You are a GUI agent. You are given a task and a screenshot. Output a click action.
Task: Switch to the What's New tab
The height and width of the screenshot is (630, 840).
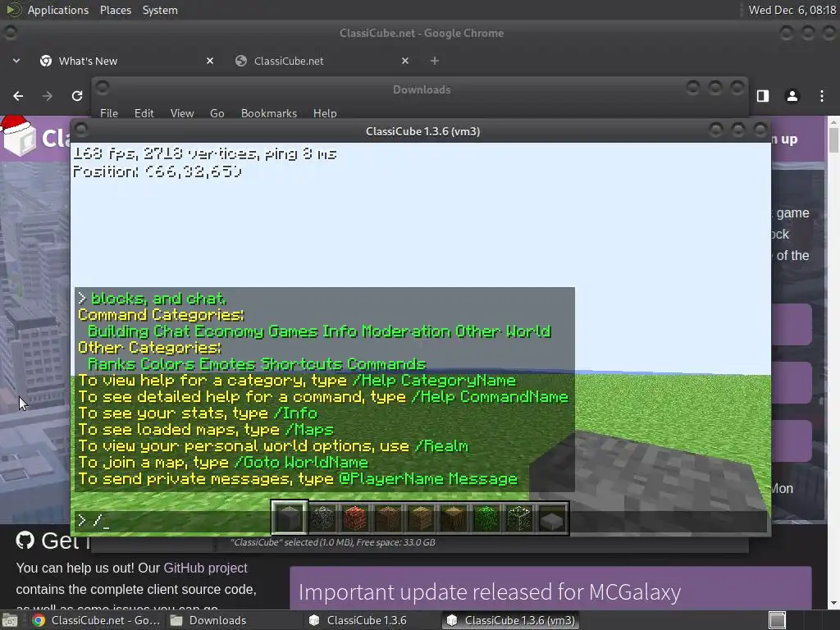(x=127, y=61)
